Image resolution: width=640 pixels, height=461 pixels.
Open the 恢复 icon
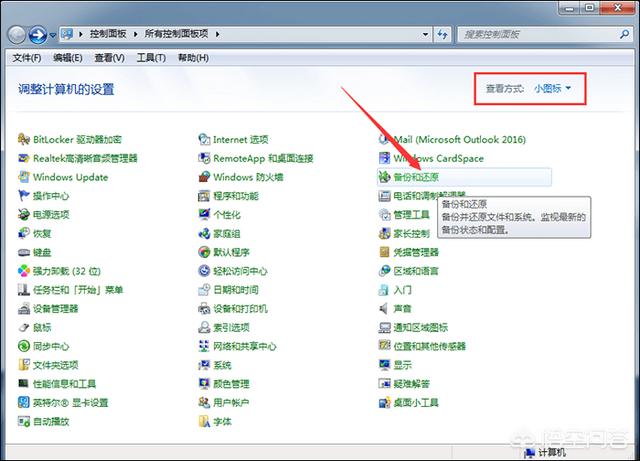(x=24, y=233)
